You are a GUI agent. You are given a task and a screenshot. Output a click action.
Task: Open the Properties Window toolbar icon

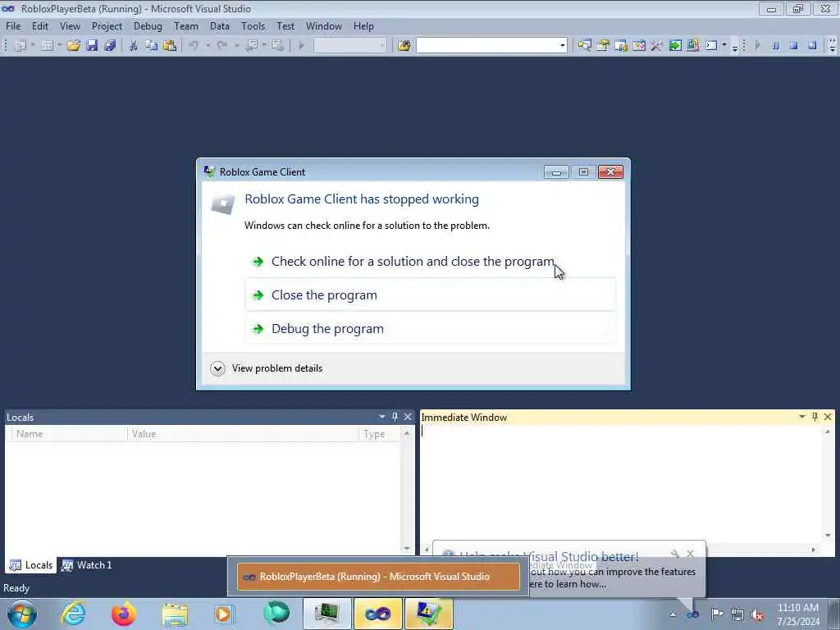603,46
